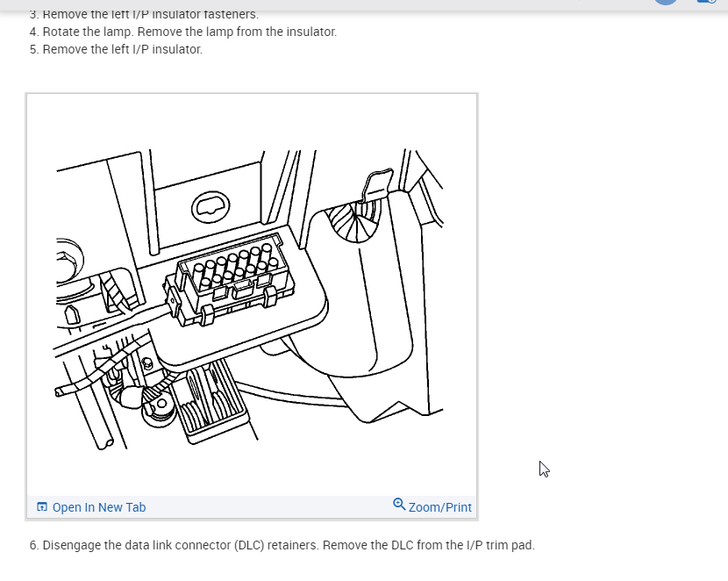
Task: Click the Zoom/Print link
Action: pos(439,507)
